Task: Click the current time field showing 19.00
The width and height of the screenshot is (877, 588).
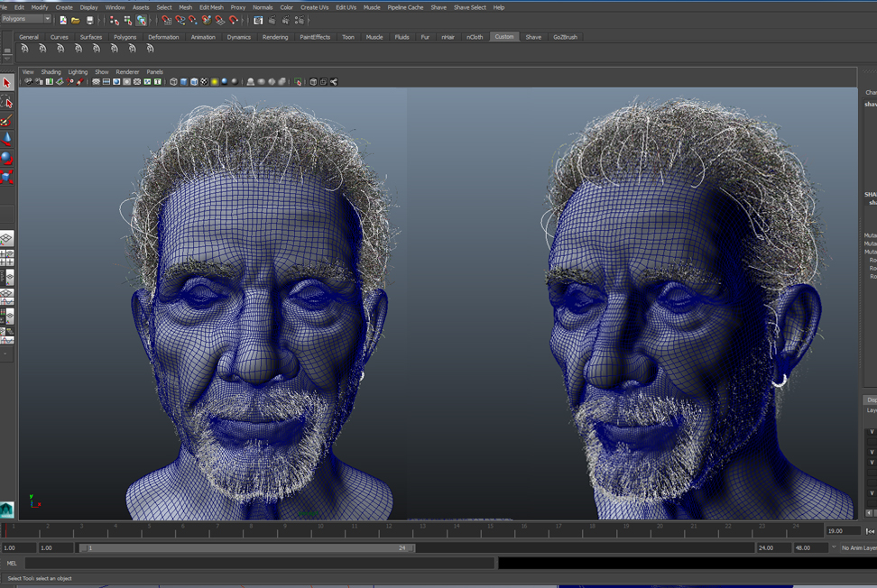Action: tap(843, 531)
